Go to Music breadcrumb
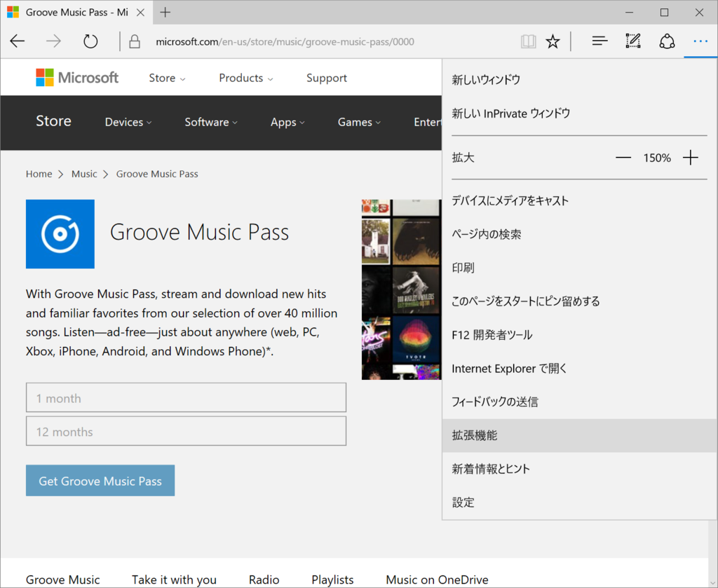 click(84, 174)
